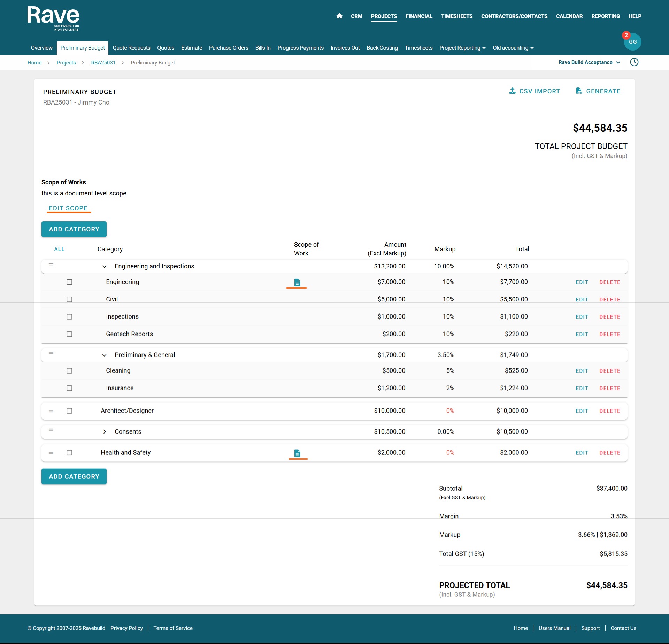Viewport: 669px width, 644px height.
Task: Open the FINANCIAL menu
Action: pyautogui.click(x=419, y=16)
